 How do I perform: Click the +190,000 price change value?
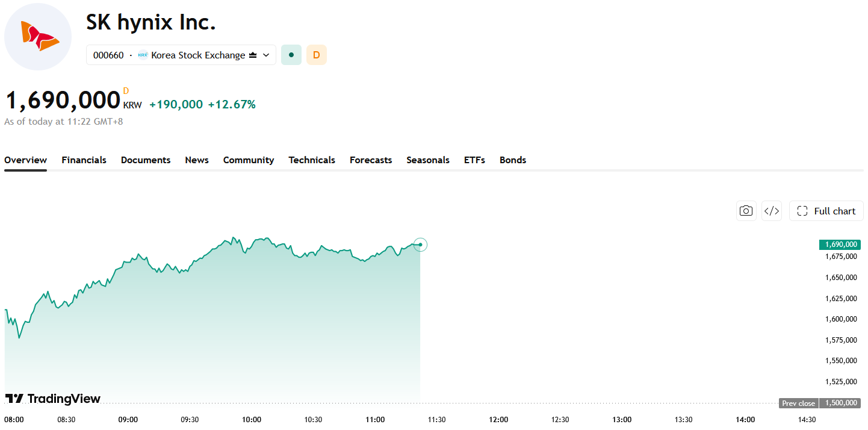pos(176,104)
